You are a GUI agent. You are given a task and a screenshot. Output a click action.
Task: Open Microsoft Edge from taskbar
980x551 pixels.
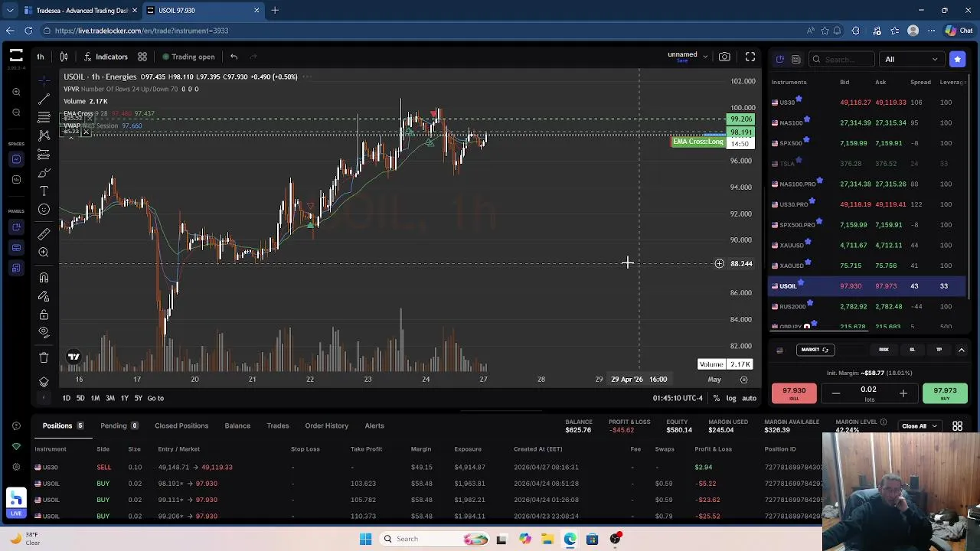point(570,539)
